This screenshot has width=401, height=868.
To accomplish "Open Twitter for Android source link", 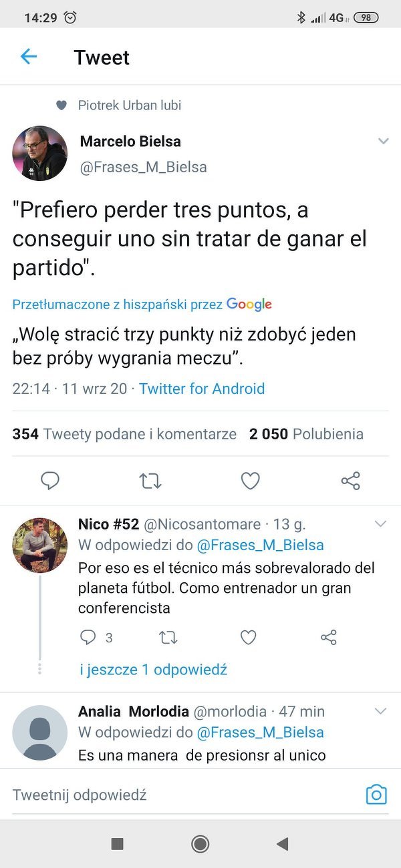I will tap(202, 389).
